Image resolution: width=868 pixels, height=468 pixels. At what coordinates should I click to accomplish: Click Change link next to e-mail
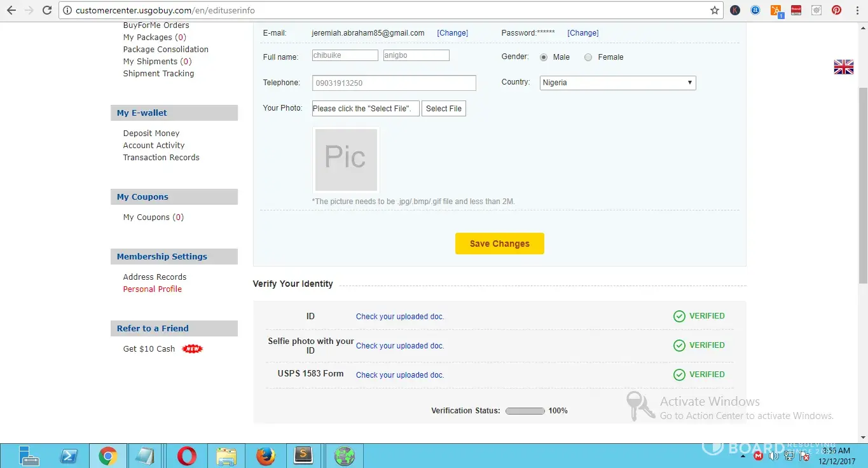[452, 33]
